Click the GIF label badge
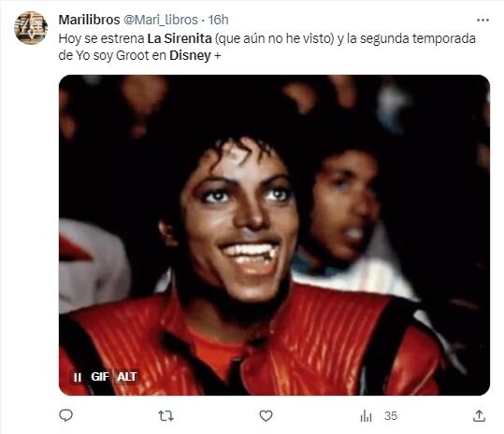Screen dimensions: 504x434 100,376
